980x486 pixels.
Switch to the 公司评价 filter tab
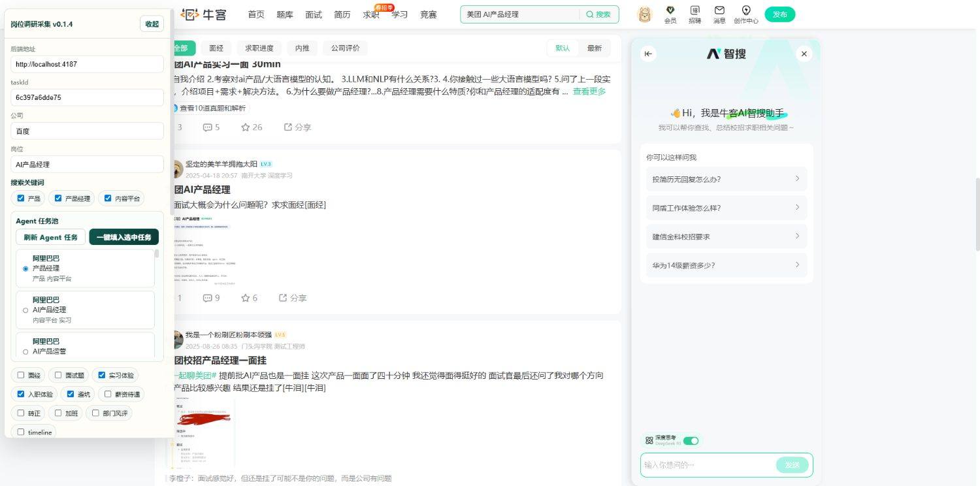pyautogui.click(x=346, y=48)
